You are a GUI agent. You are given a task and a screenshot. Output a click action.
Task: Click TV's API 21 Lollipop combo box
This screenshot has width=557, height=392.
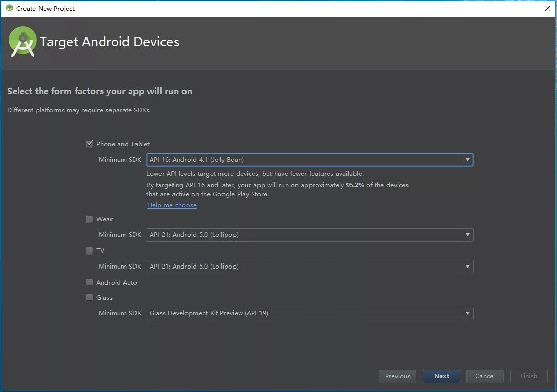point(310,267)
